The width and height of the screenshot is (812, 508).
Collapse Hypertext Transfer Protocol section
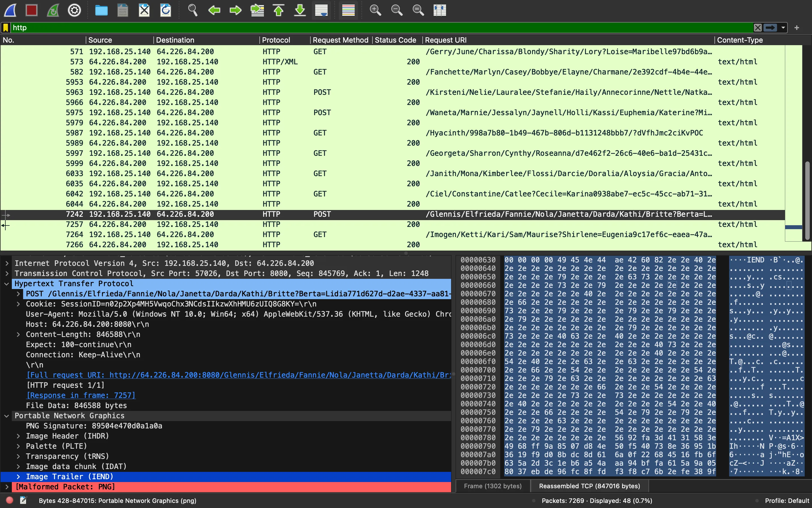tap(7, 284)
